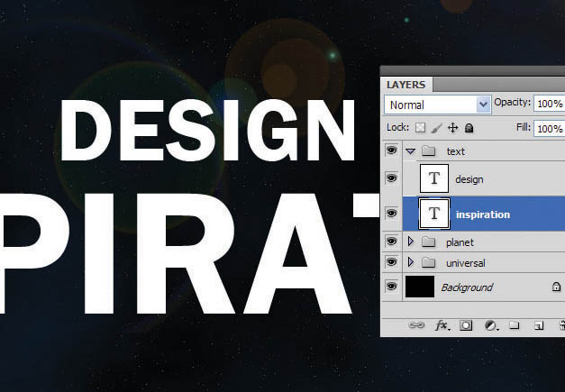The height and width of the screenshot is (392, 565).
Task: Open the fx layer style menu
Action: click(442, 325)
